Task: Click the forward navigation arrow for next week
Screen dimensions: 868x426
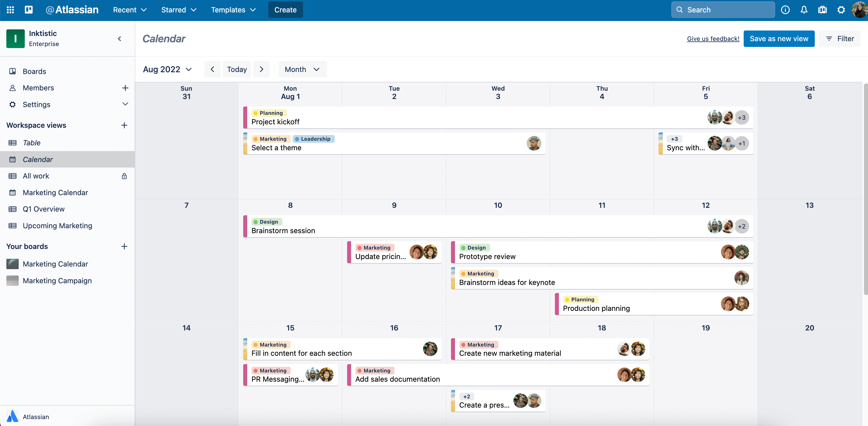Action: (261, 69)
